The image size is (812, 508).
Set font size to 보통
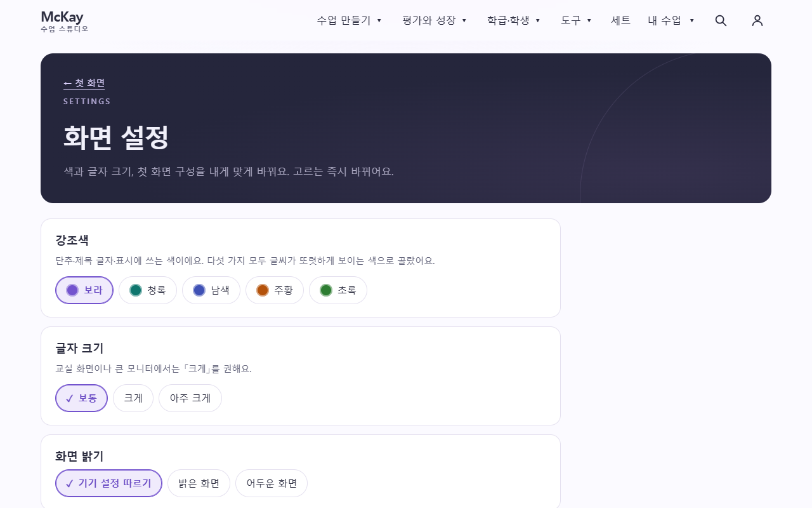pyautogui.click(x=82, y=398)
